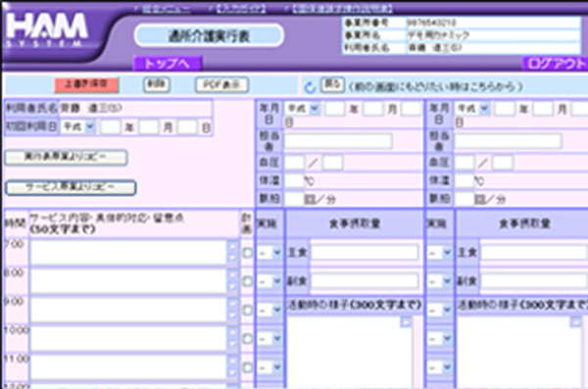Open the leftmost メニュー link in top bar
The image size is (588, 389).
point(166,8)
